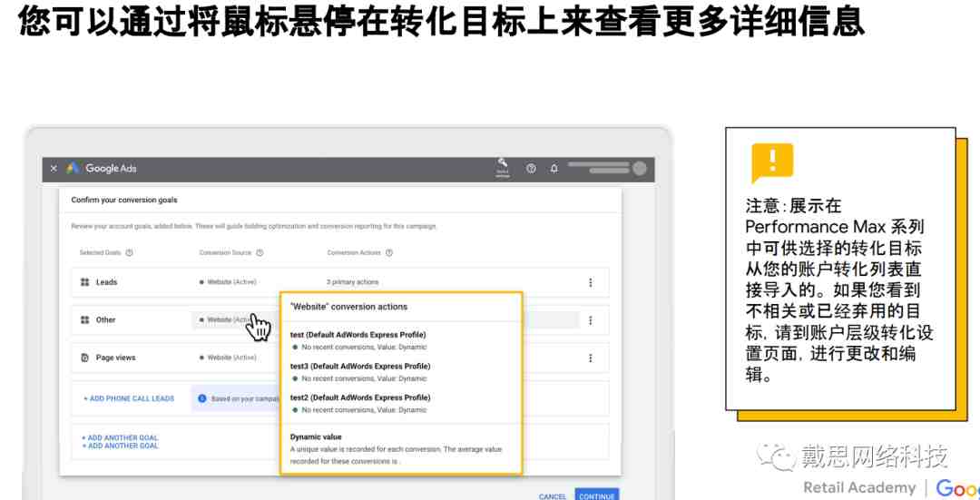This screenshot has width=980, height=500.
Task: Open three-dot menu for Page views row
Action: [x=591, y=358]
